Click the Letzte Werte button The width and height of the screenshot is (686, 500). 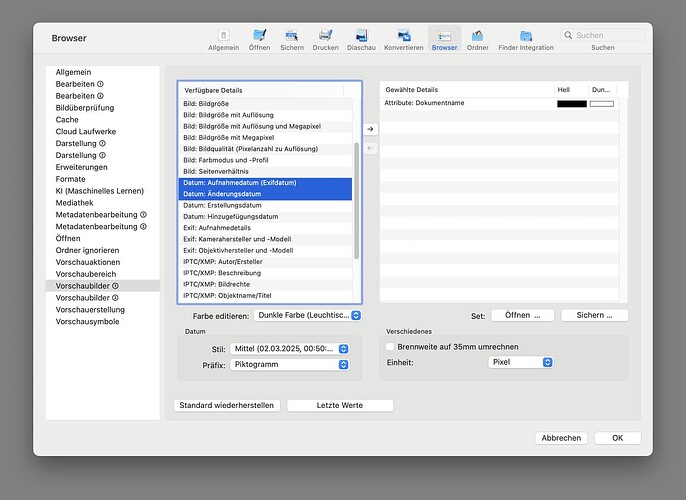coord(340,405)
